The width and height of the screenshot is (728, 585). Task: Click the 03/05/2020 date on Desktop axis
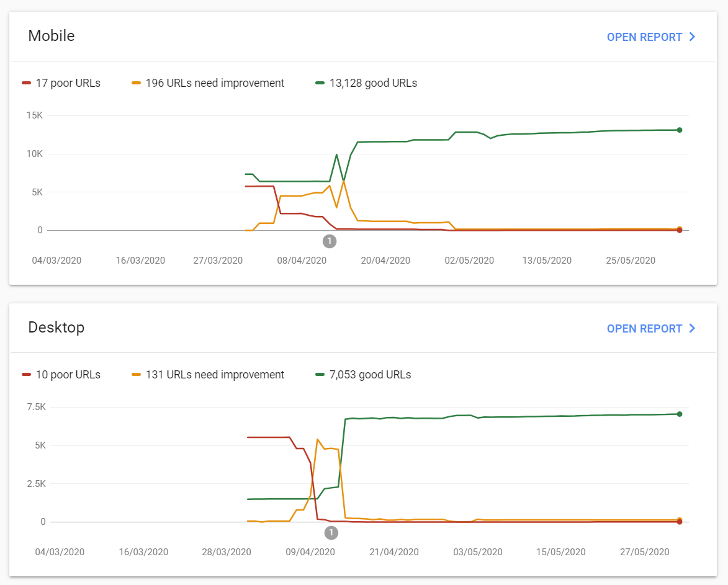pos(478,552)
